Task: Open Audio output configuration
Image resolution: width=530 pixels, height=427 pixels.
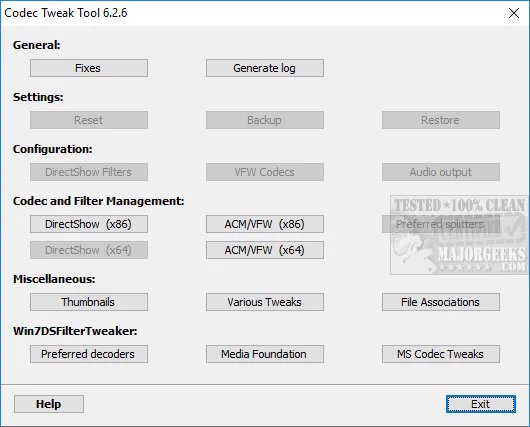Action: tap(441, 172)
